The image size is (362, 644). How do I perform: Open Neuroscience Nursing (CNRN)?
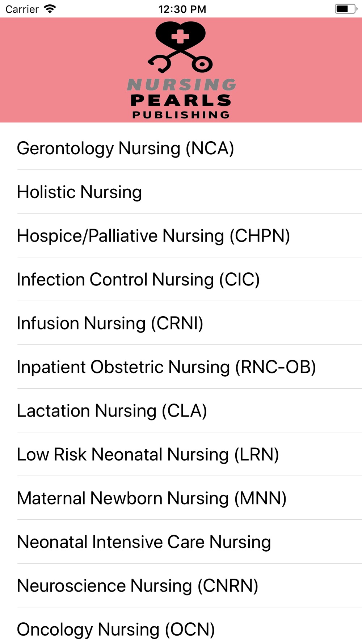[181, 586]
